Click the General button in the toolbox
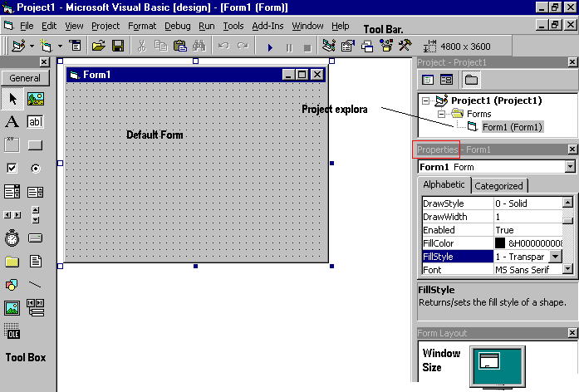 25,78
